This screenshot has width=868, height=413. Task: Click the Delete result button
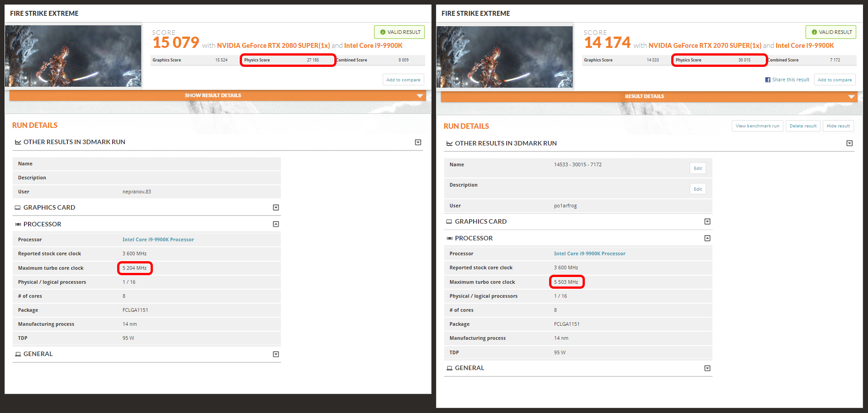point(803,126)
